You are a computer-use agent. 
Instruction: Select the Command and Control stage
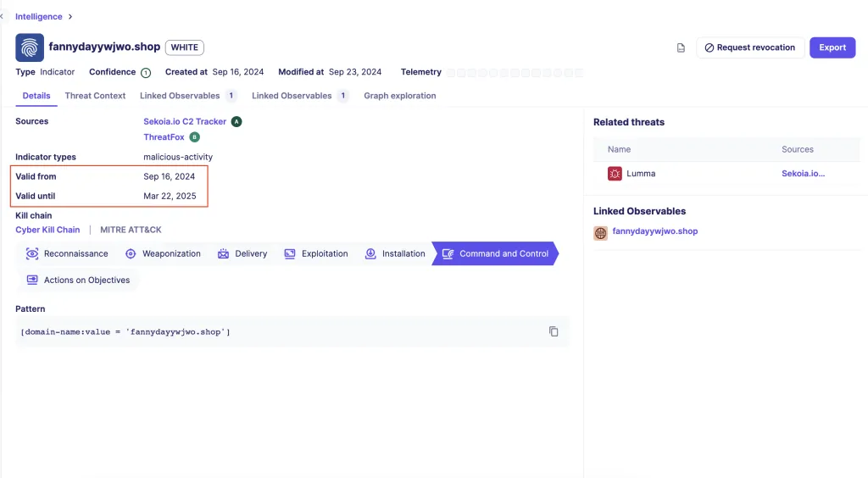(495, 253)
